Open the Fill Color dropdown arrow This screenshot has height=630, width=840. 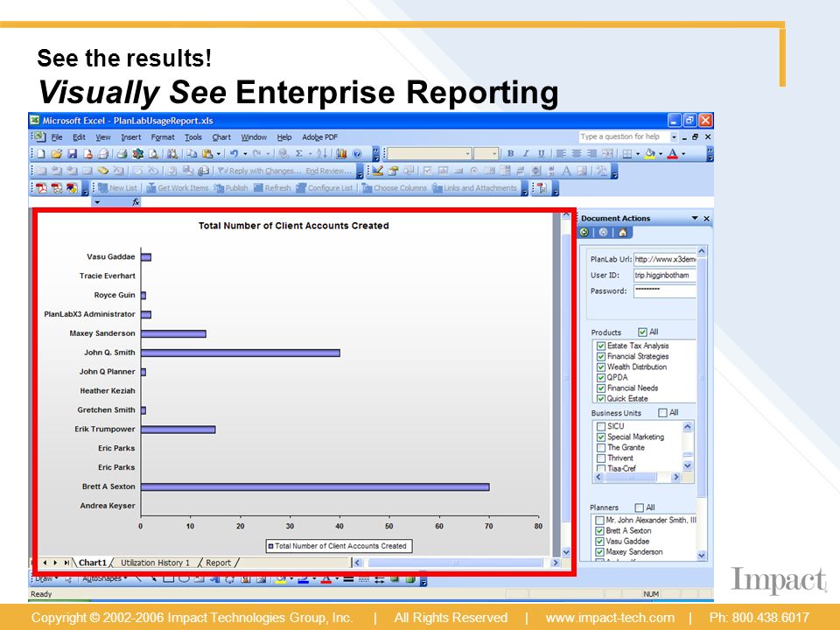pos(661,154)
